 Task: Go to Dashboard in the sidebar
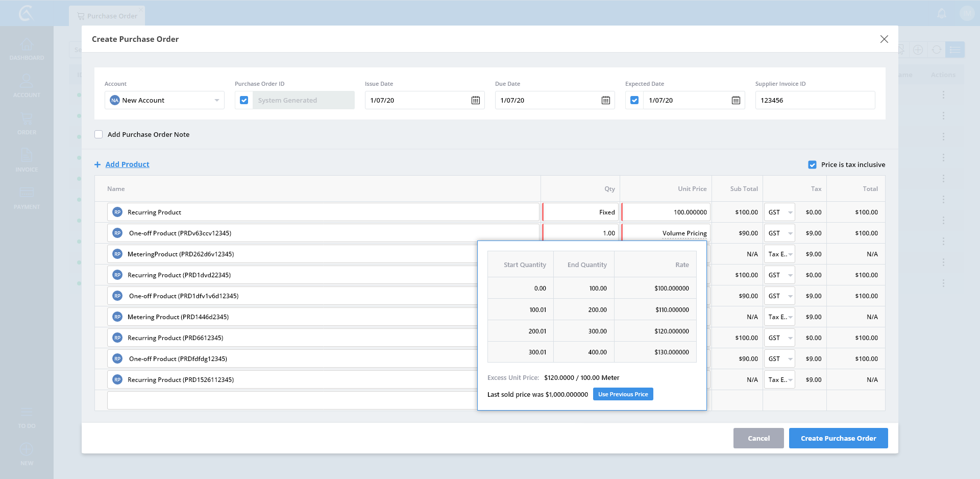coord(27,49)
